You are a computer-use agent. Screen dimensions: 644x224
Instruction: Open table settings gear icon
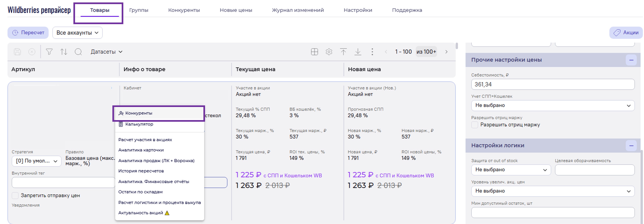click(329, 52)
